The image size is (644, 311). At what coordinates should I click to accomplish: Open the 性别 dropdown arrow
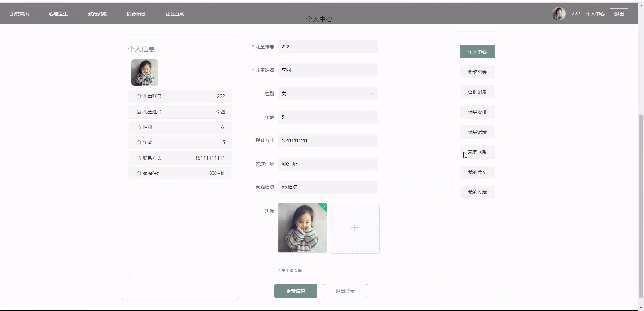coord(372,94)
